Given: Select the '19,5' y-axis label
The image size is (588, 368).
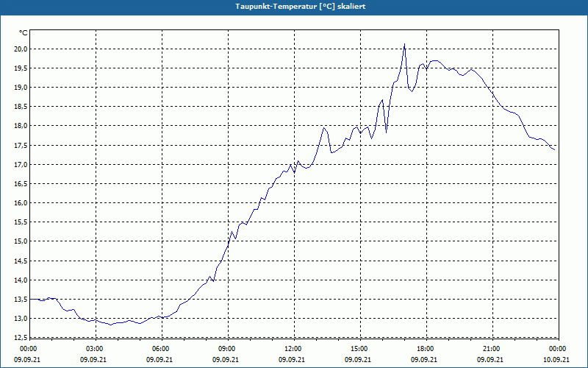Looking at the screenshot, I should (x=21, y=68).
